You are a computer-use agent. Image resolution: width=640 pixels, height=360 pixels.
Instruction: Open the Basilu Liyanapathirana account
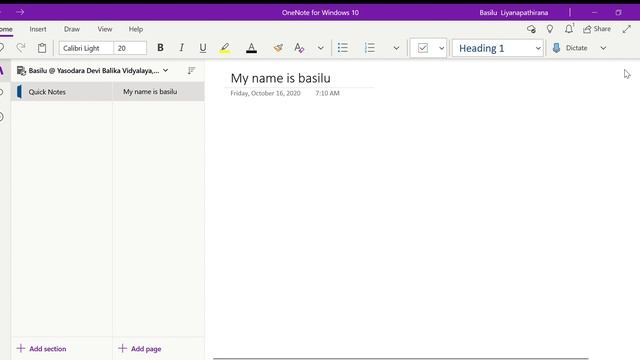click(x=513, y=13)
